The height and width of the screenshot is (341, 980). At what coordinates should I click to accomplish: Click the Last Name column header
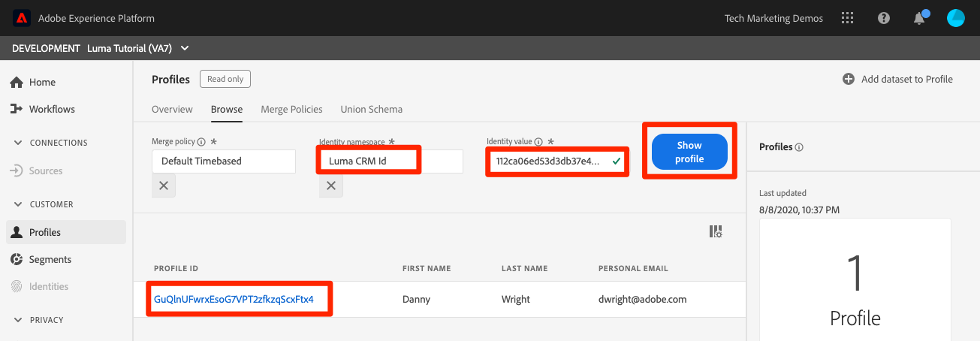click(x=525, y=268)
